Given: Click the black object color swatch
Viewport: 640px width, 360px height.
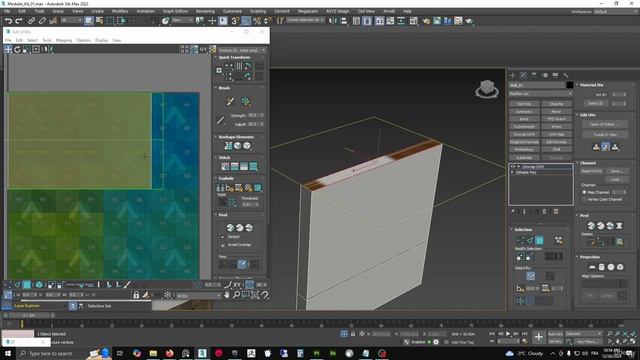Looking at the screenshot, I should pos(570,85).
